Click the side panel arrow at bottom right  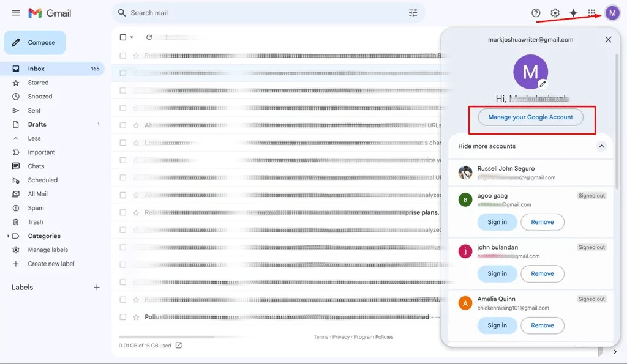tap(615, 352)
